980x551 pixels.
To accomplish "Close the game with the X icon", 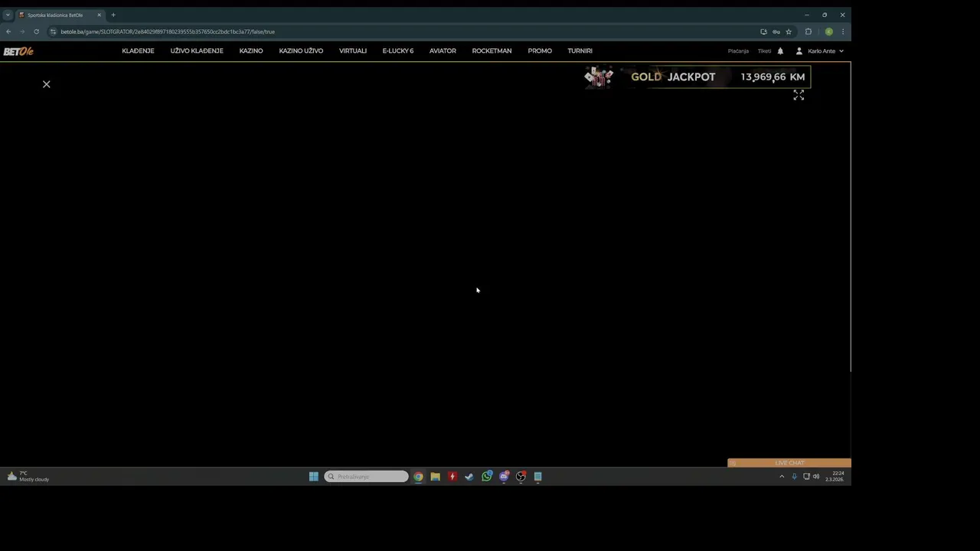I will click(46, 84).
